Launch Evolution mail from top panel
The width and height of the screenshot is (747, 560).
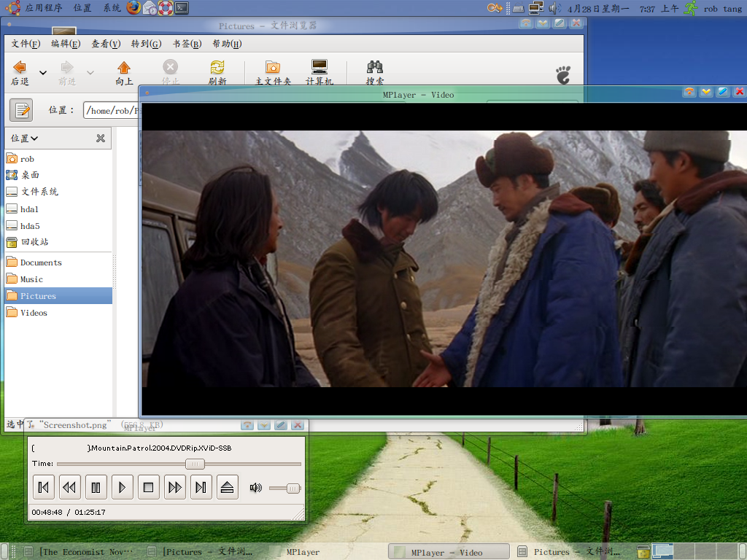coord(150,7)
